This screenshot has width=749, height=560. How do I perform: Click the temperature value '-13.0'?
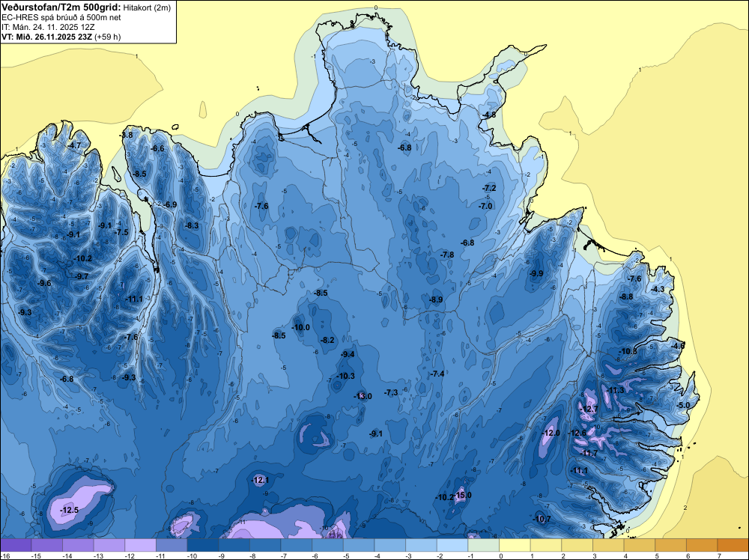(x=363, y=396)
